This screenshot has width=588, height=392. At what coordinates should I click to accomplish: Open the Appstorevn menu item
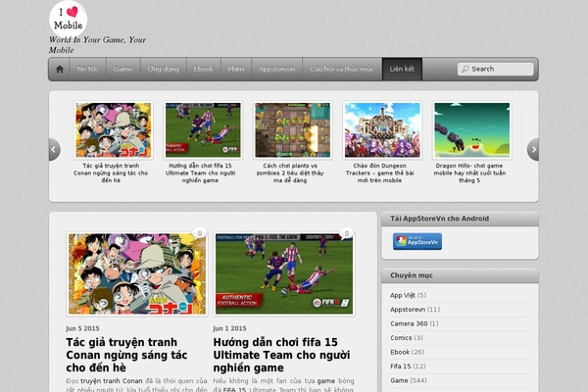[276, 69]
